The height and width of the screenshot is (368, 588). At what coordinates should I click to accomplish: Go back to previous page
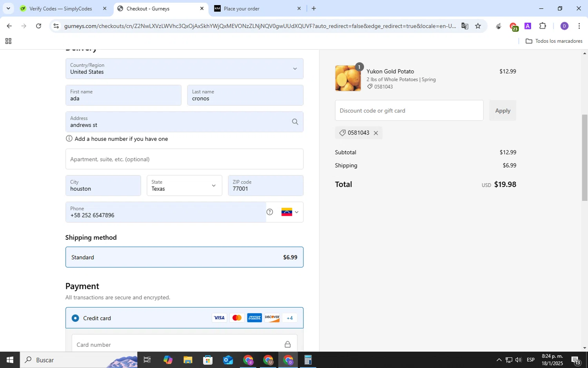(9, 26)
